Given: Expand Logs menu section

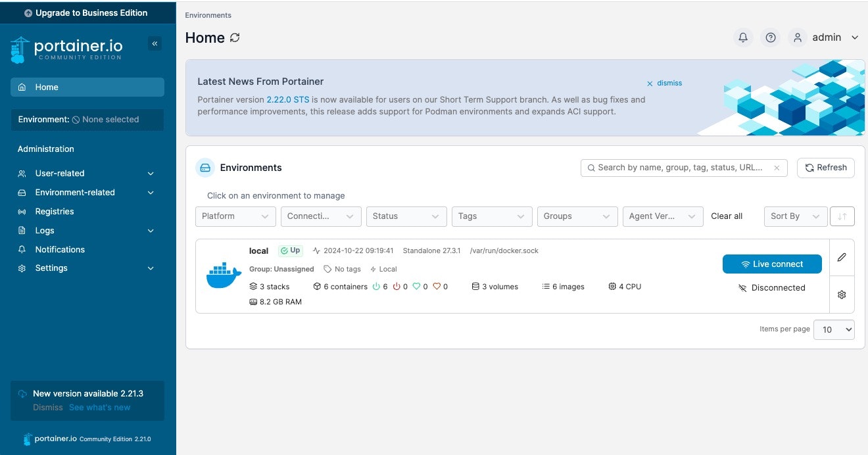Looking at the screenshot, I should coord(87,231).
